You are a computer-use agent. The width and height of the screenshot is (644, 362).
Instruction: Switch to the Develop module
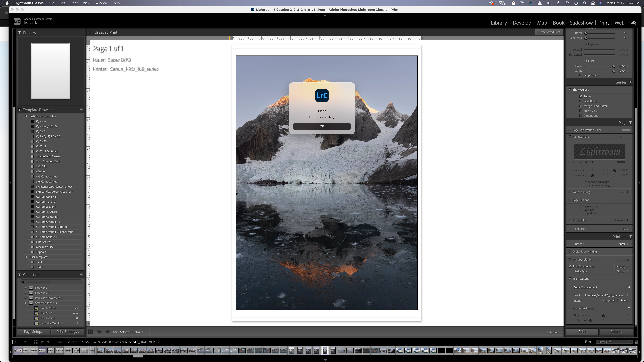tap(522, 23)
